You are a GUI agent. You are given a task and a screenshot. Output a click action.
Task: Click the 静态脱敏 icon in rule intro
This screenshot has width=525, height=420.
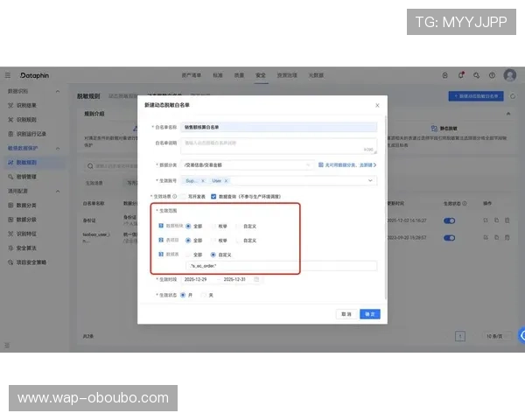pos(434,129)
